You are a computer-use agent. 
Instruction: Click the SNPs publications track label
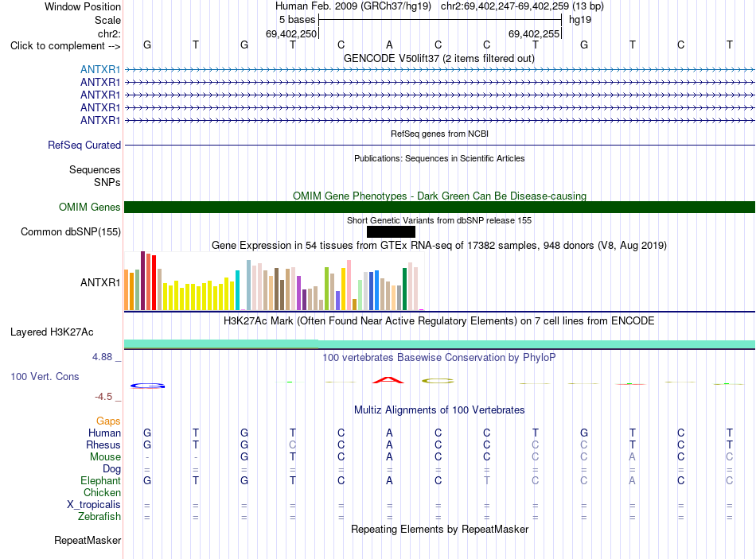[x=107, y=183]
